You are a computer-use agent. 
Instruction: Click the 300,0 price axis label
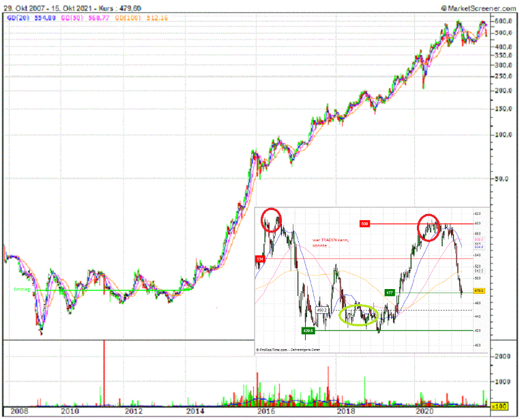503,65
